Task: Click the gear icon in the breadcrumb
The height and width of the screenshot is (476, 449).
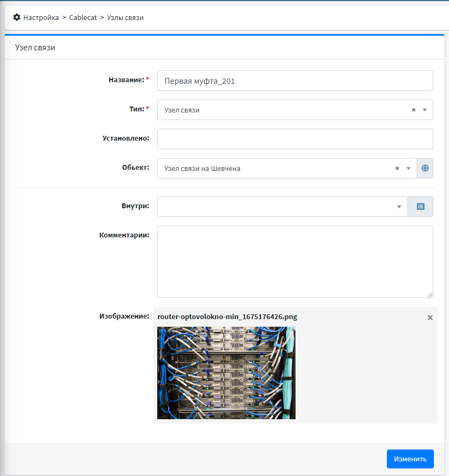Action: [17, 17]
